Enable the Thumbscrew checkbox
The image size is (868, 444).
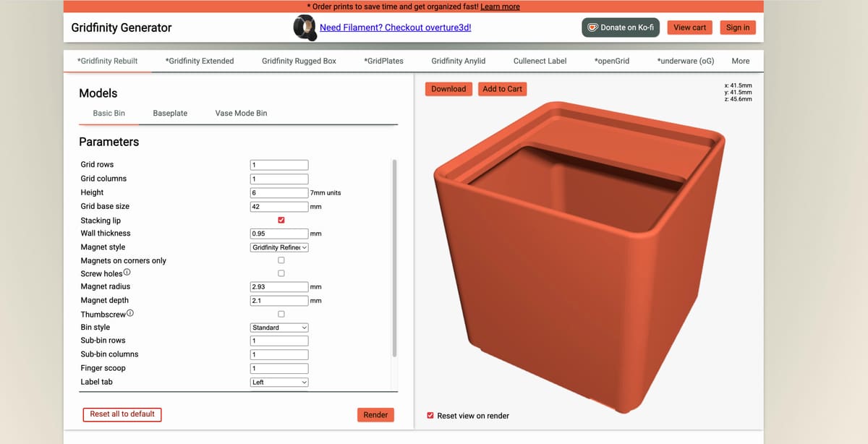(281, 314)
